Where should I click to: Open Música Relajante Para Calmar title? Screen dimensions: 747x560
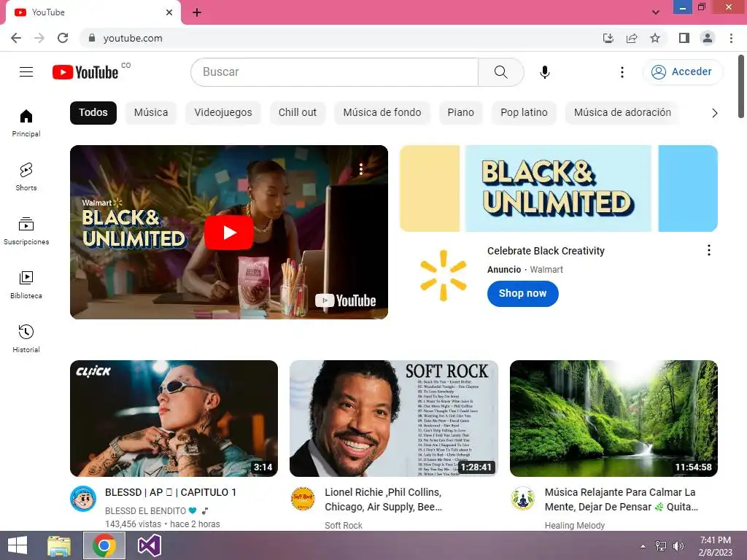pyautogui.click(x=622, y=499)
